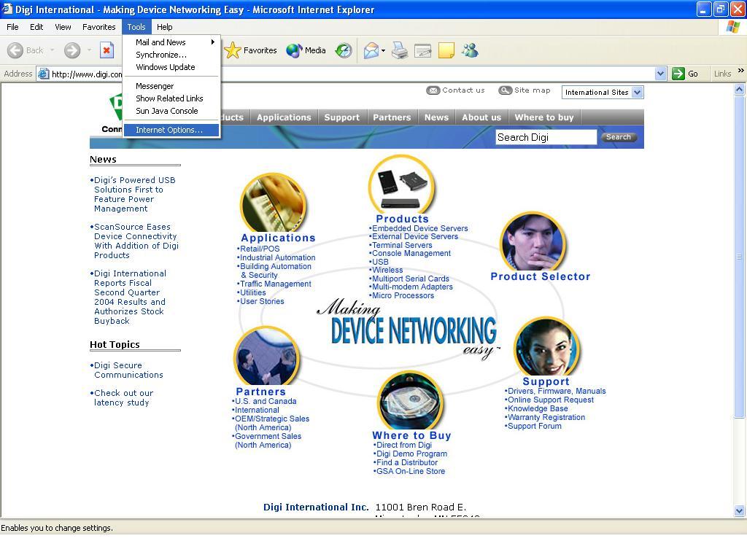This screenshot has height=560, width=747.
Task: Expand the International Sites dropdown
Action: [x=637, y=92]
